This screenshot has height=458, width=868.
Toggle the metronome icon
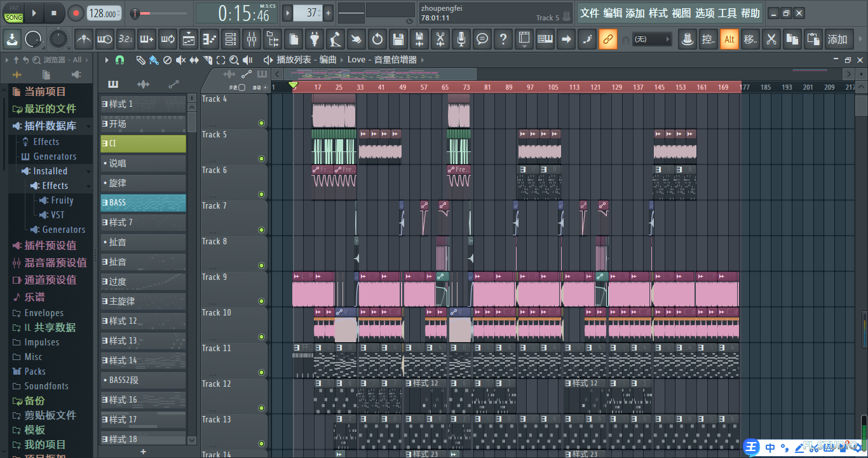pyautogui.click(x=83, y=39)
